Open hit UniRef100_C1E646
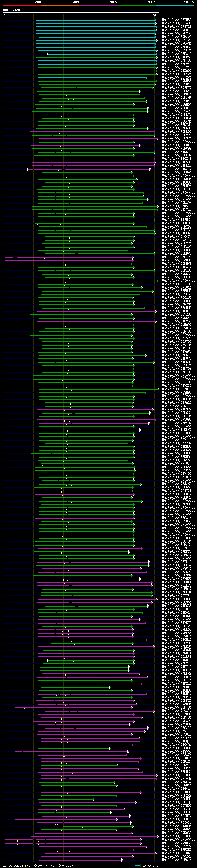This screenshot has height=868, width=197. pos(177,91)
